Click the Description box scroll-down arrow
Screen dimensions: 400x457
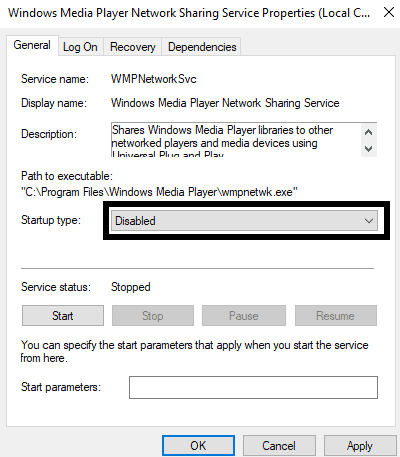pyautogui.click(x=369, y=148)
